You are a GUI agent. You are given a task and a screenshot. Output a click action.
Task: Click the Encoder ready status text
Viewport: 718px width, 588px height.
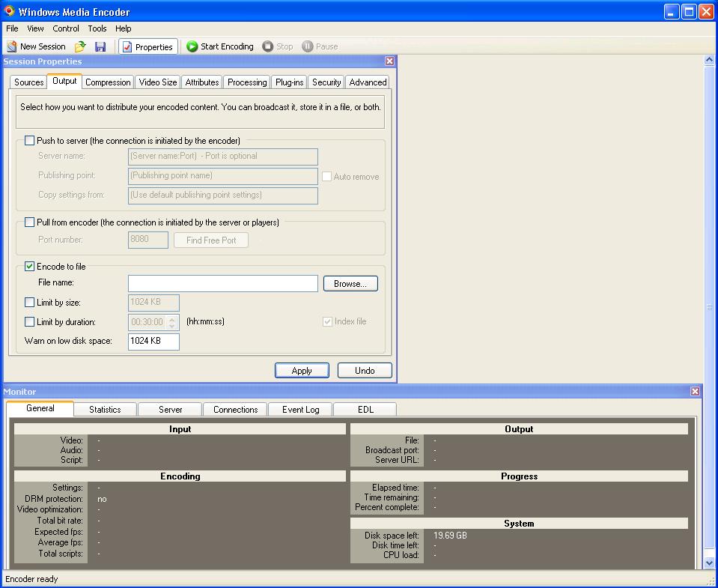31,579
